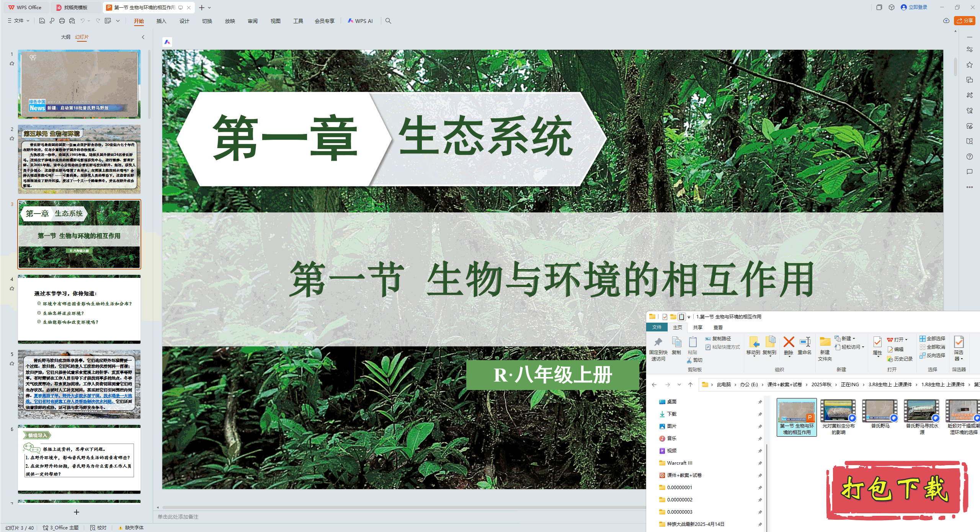Screen dimensions: 980x532
Task: Click the Save icon in quick toolbar
Action: [42, 21]
